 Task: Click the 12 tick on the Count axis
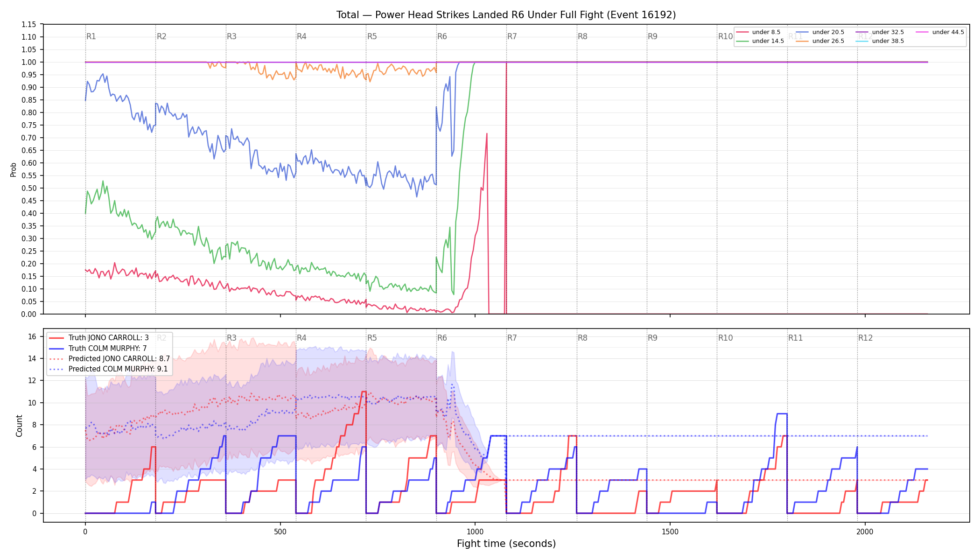coord(32,380)
